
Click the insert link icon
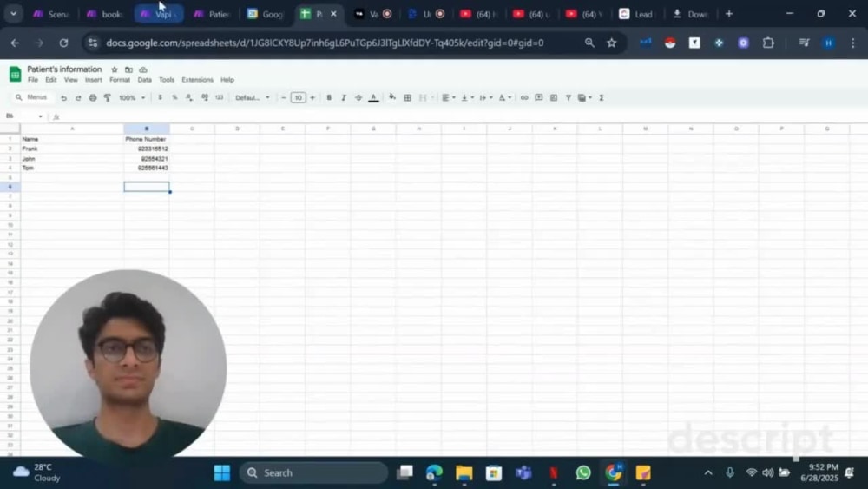tap(523, 97)
